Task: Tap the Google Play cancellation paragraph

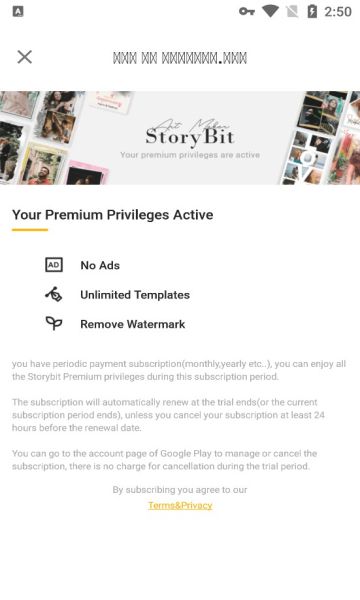Action: 165,460
